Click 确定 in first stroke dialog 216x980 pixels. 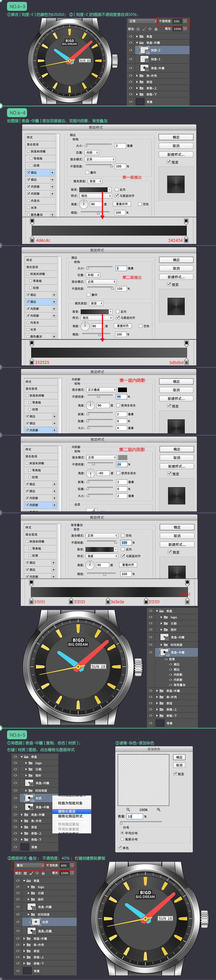176,137
